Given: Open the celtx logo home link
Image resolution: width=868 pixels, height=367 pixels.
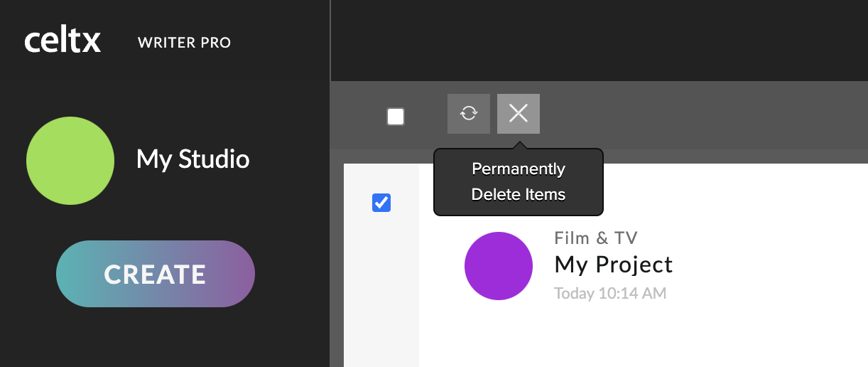Looking at the screenshot, I should point(63,41).
